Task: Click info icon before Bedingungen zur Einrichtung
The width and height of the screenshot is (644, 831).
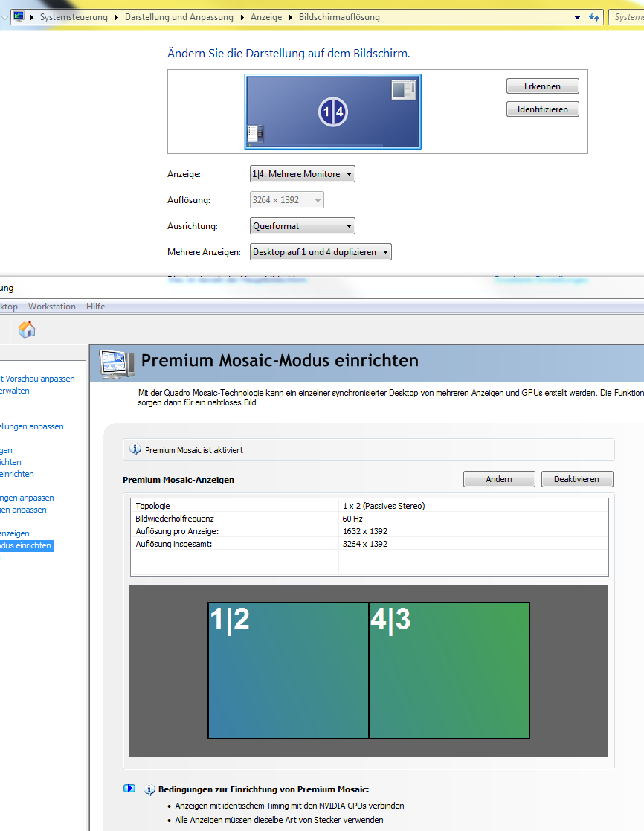Action: (149, 789)
